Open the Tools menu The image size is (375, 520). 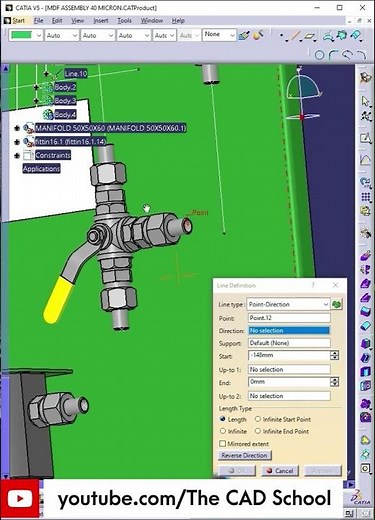pos(124,20)
